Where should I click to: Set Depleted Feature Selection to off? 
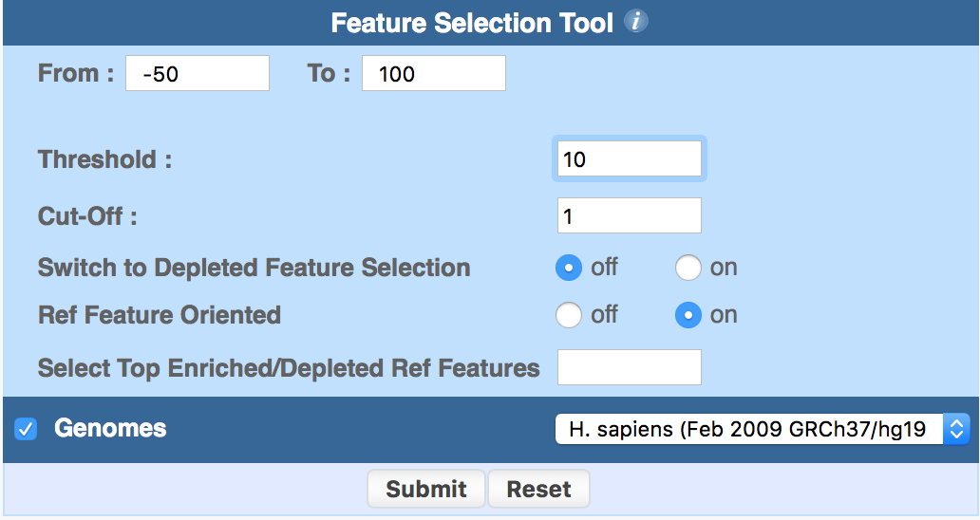coord(569,269)
